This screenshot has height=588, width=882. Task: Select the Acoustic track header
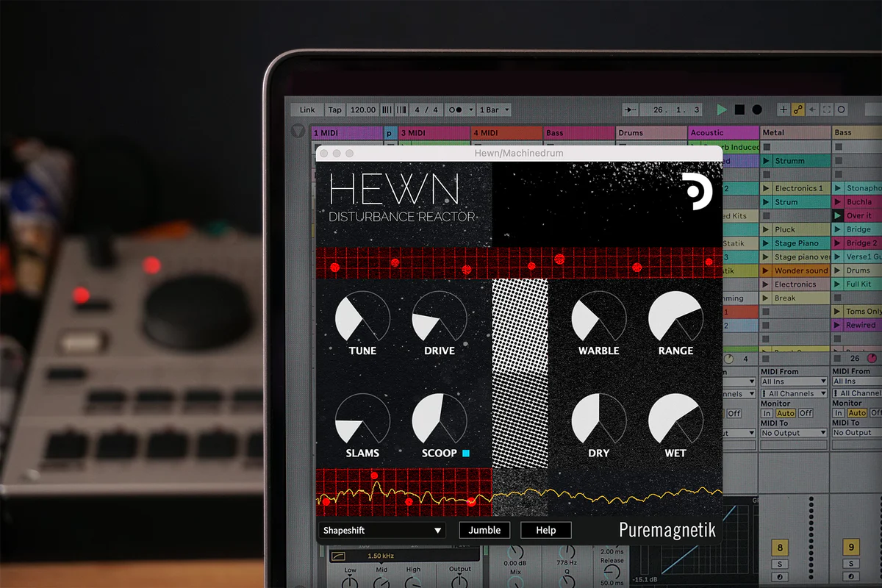tap(723, 133)
